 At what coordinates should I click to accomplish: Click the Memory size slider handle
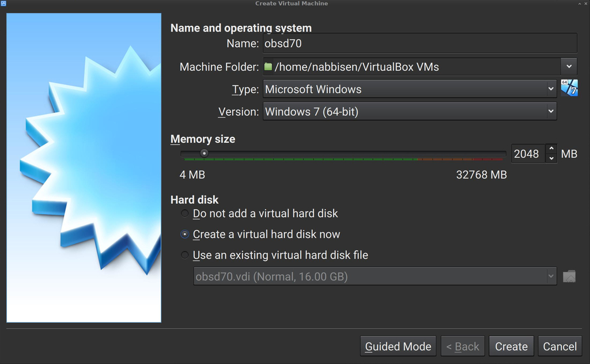point(205,153)
